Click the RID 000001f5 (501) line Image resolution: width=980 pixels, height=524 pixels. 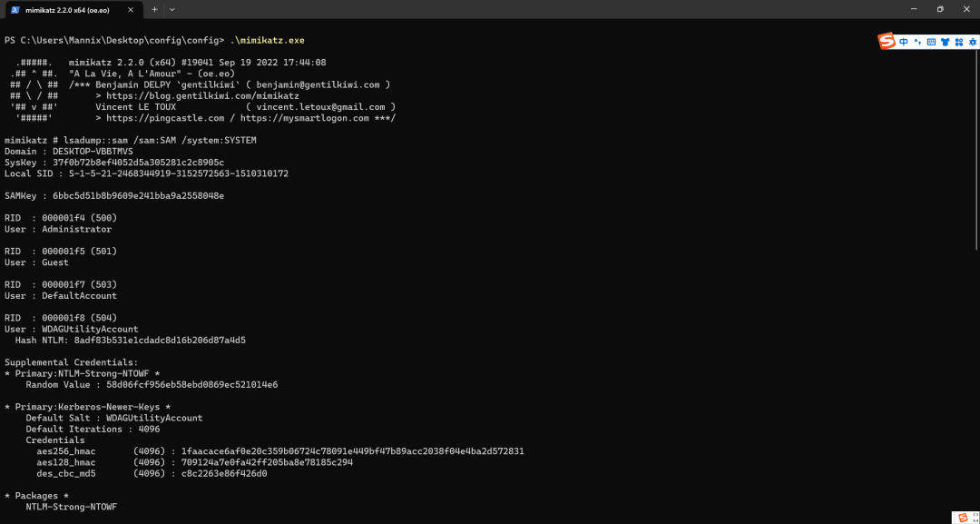tap(61, 251)
